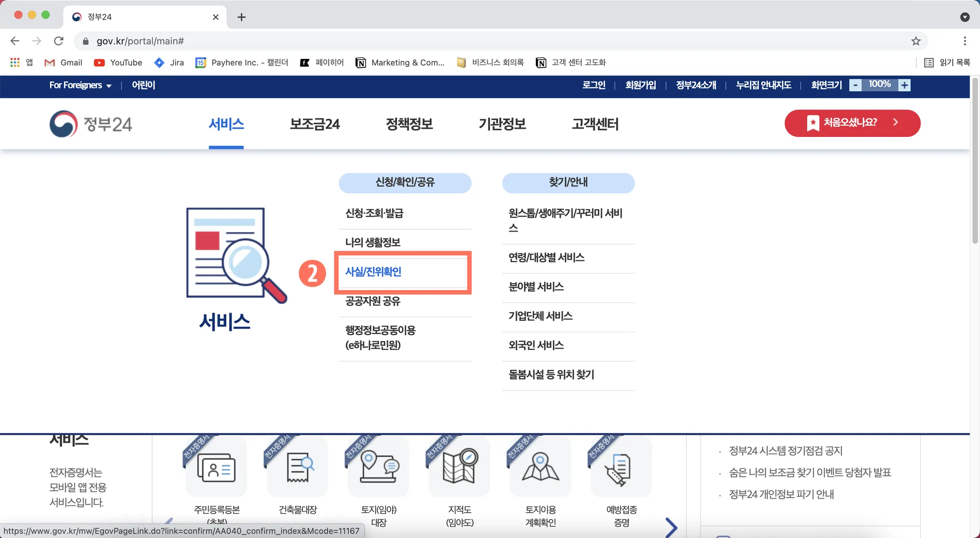Click the 로그인 link

point(593,85)
